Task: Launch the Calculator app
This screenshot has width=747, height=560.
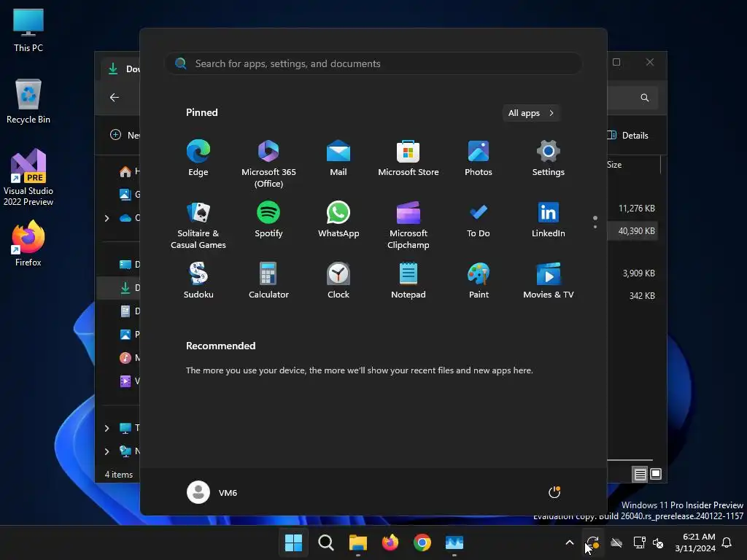Action: tap(268, 281)
